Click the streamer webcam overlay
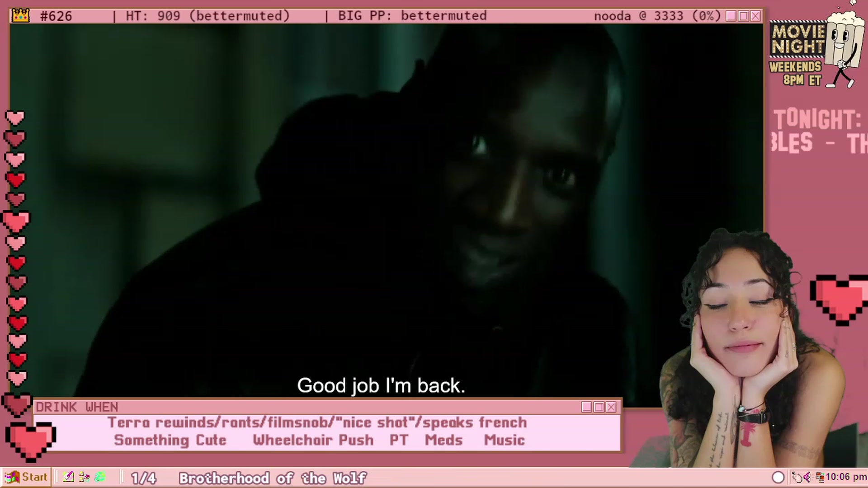Screen dimensions: 868x488 click(750, 348)
